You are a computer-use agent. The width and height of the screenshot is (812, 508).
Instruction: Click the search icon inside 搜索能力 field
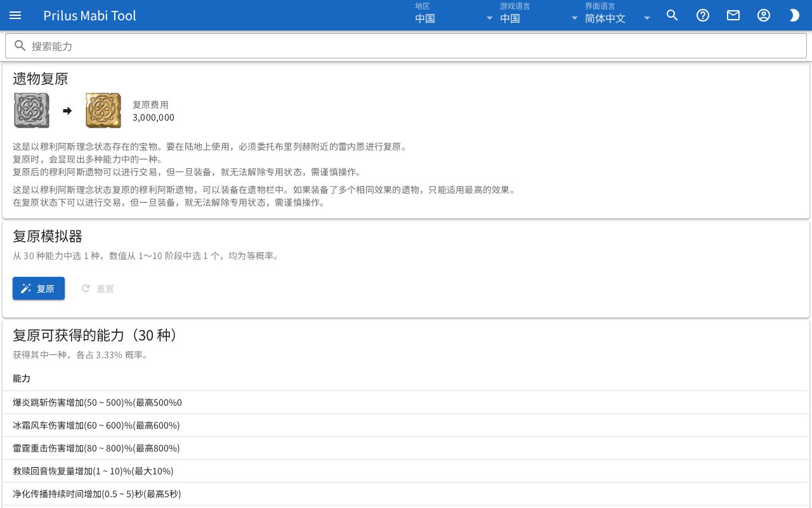20,46
